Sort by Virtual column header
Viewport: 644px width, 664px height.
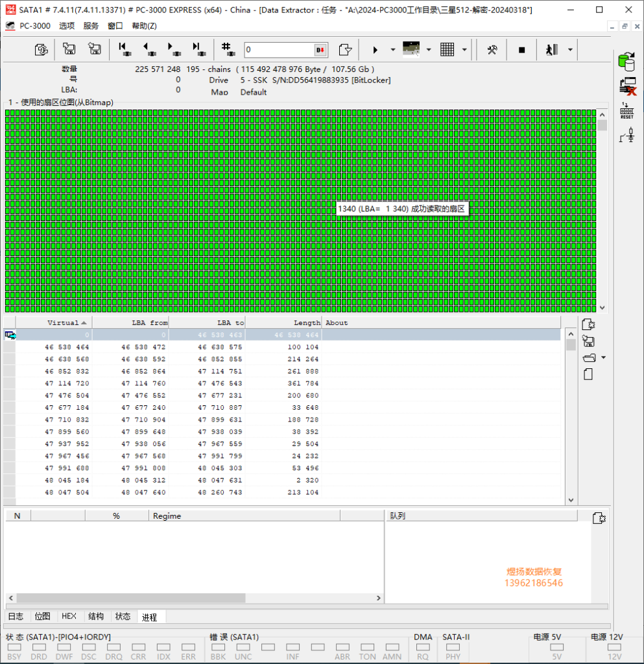click(54, 323)
